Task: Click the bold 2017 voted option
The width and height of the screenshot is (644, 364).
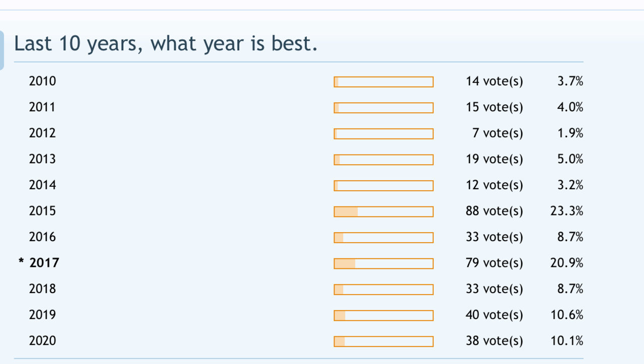Action: pyautogui.click(x=44, y=263)
